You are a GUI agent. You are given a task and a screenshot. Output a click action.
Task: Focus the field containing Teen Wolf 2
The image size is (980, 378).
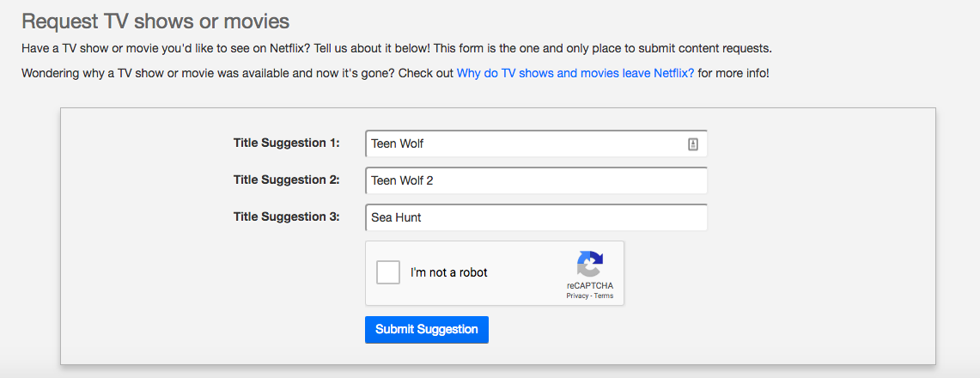536,180
